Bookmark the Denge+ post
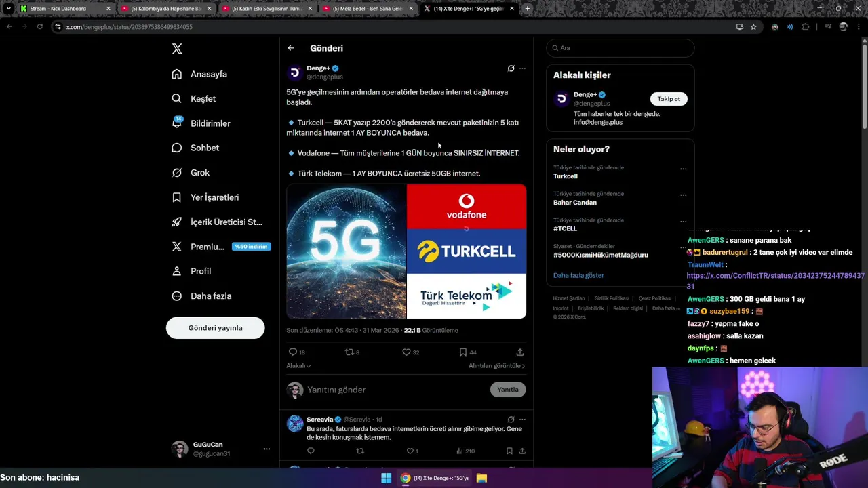Screen dimensions: 868x488 click(463, 352)
